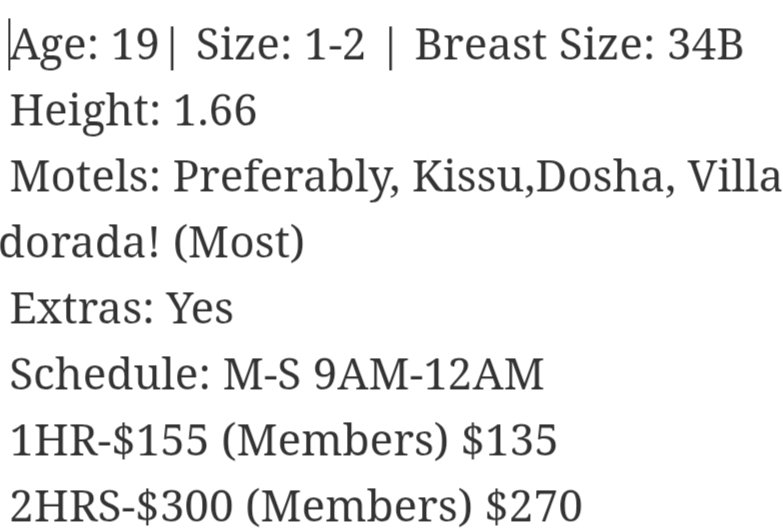Click the "M-S" text in Schedule line
Image resolution: width=783 pixels, height=528 pixels.
pyautogui.click(x=262, y=375)
